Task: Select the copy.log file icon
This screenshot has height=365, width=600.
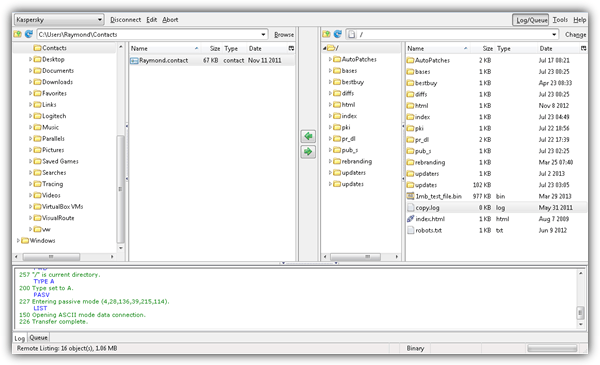Action: click(410, 207)
